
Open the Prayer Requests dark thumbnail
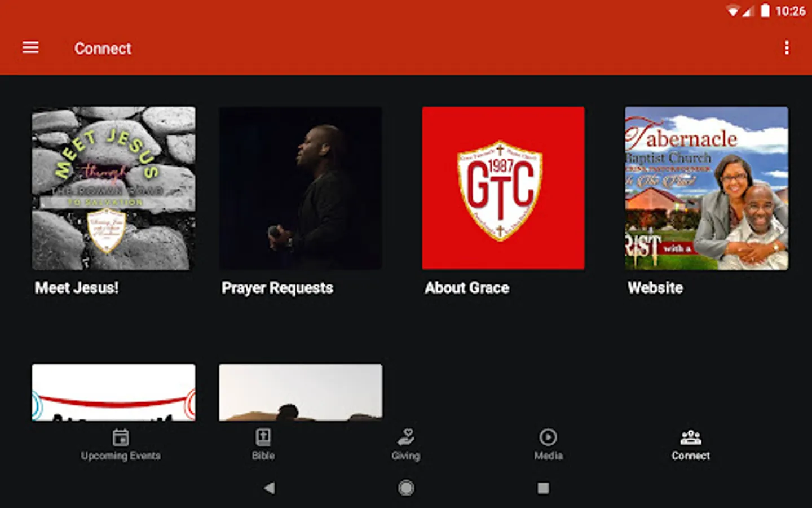[301, 188]
